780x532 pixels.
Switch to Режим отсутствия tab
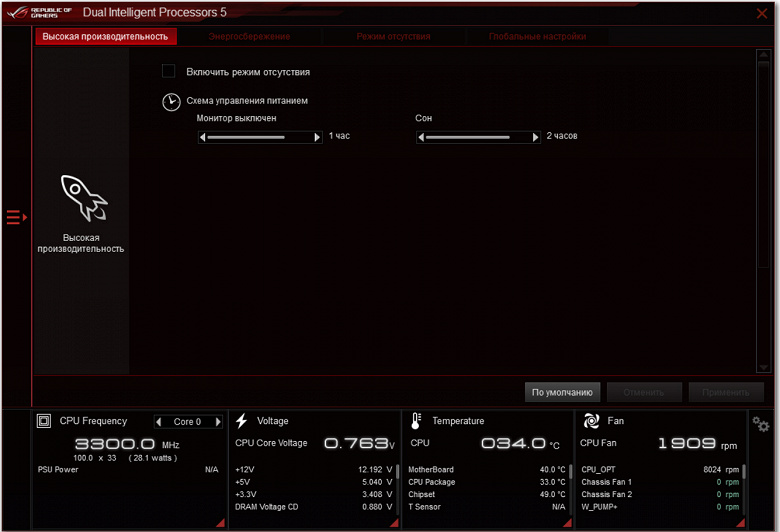[393, 36]
